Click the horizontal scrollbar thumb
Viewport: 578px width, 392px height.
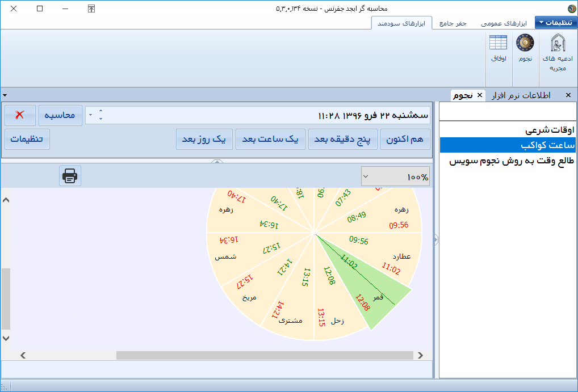click(265, 355)
